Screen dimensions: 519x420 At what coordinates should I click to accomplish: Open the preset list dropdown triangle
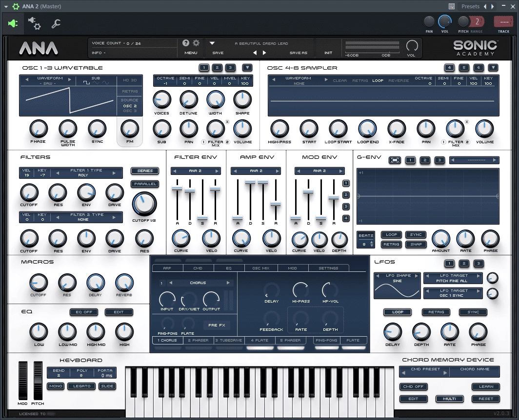tap(212, 43)
